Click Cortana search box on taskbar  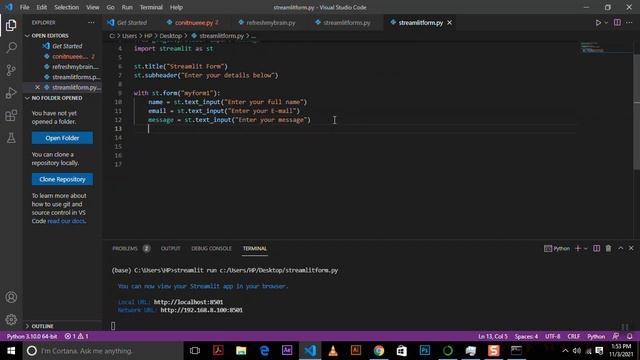(102, 351)
